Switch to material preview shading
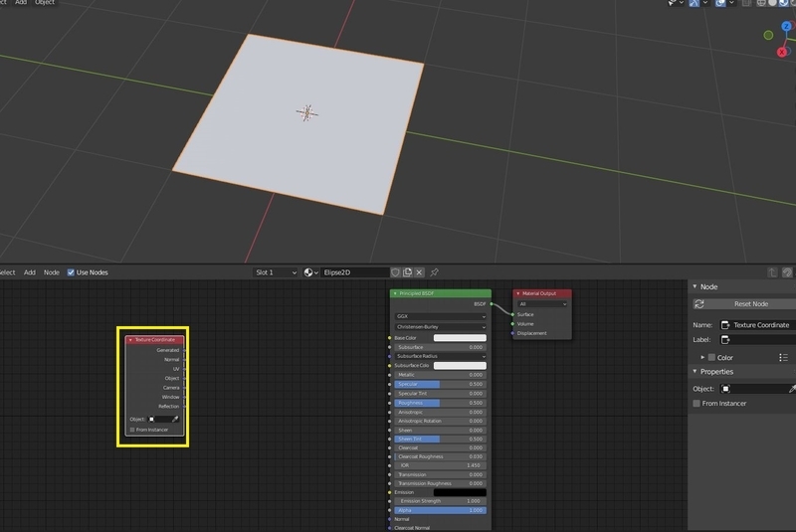Screen dimensions: 796x532 click(783, 3)
